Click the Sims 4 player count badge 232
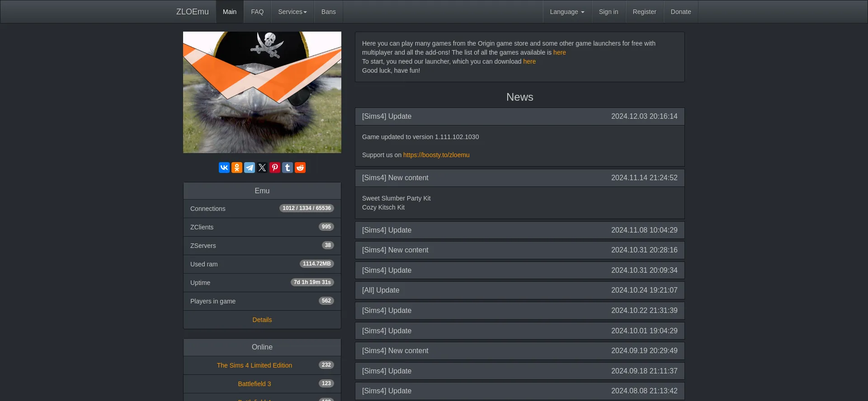 (326, 365)
